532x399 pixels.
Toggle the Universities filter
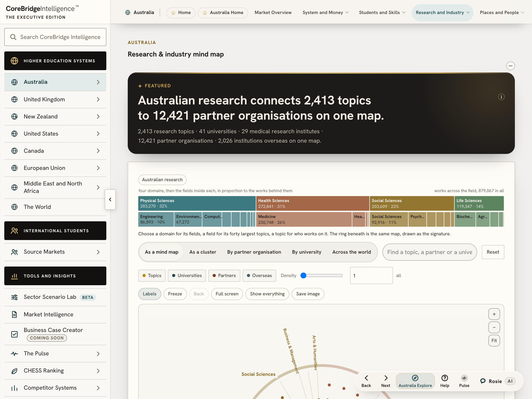tap(187, 275)
